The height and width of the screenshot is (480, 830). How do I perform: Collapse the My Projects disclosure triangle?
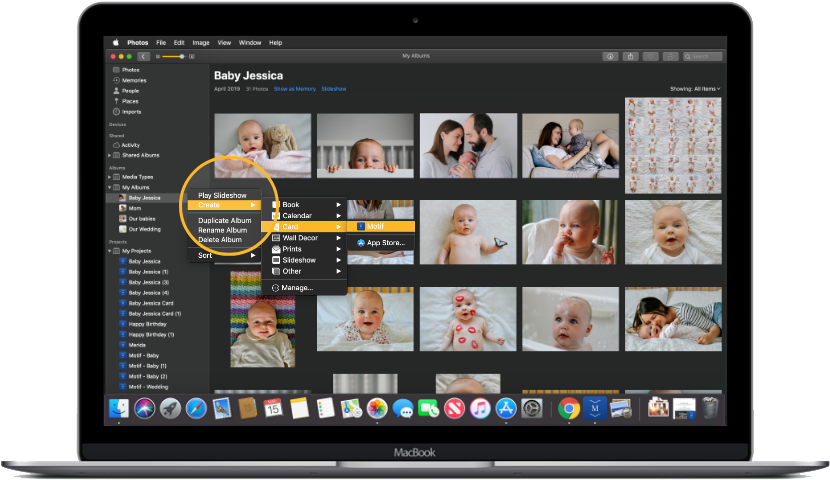[x=110, y=251]
